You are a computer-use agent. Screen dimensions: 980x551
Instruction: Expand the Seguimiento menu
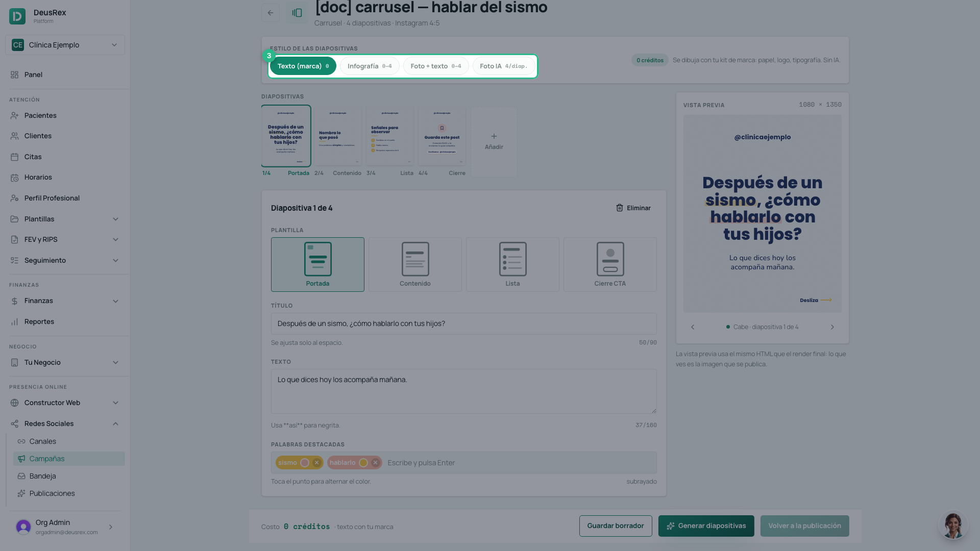(x=65, y=260)
